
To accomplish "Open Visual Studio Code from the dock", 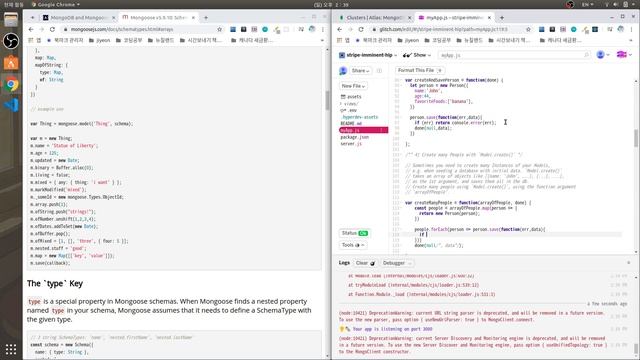I will [11, 105].
